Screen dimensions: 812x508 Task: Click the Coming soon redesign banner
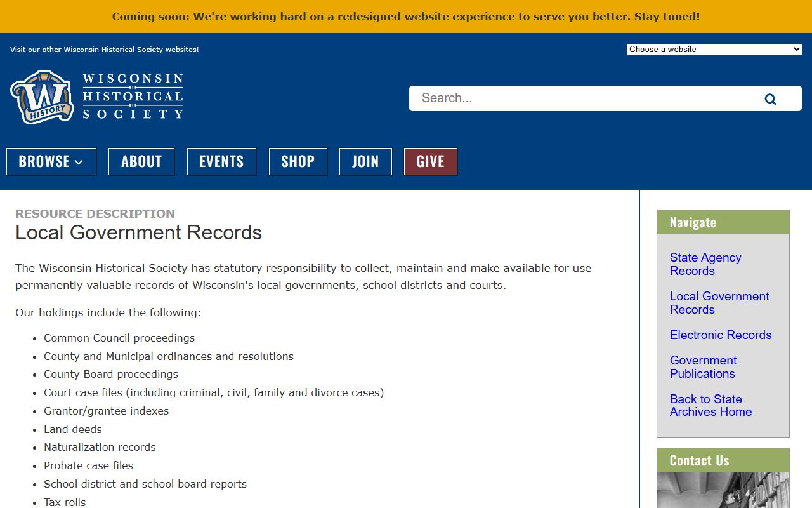(x=406, y=17)
